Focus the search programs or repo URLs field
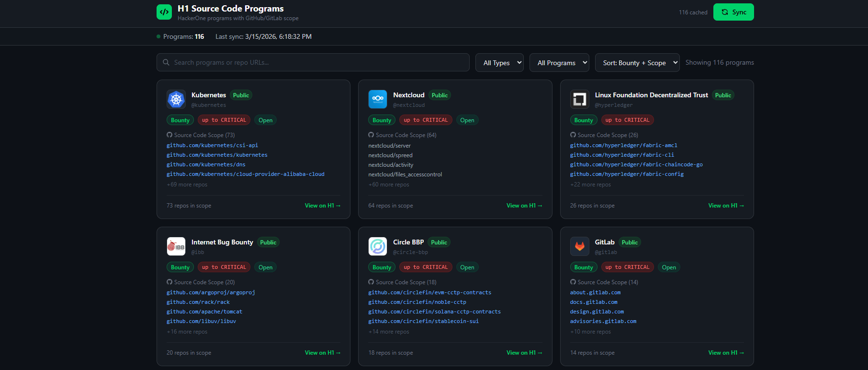This screenshot has height=370, width=868. point(316,62)
